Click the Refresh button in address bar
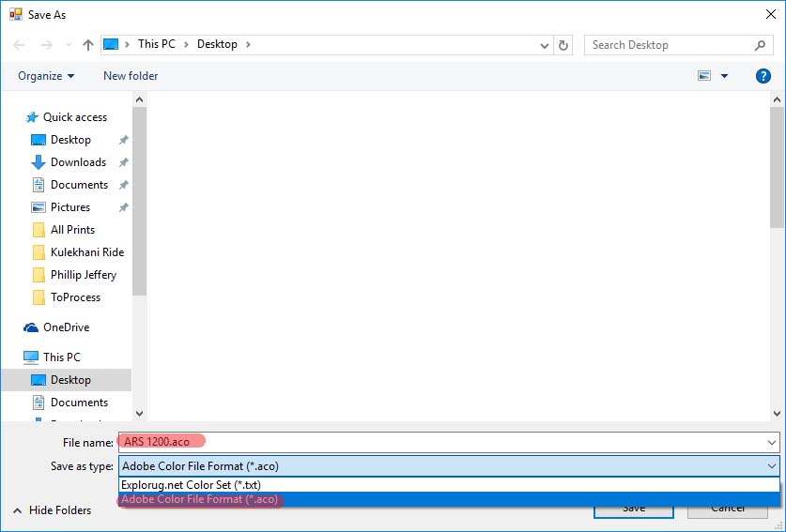This screenshot has width=786, height=532. (563, 45)
